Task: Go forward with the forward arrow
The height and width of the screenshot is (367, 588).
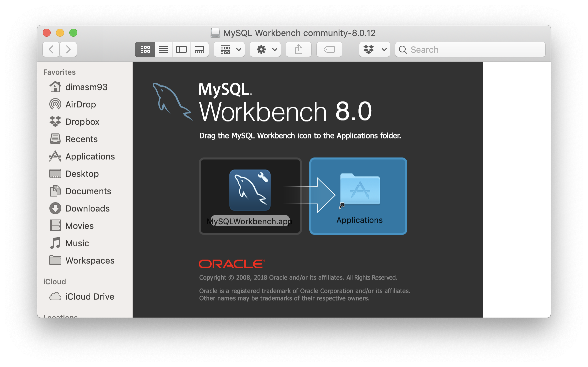Action: tap(68, 49)
